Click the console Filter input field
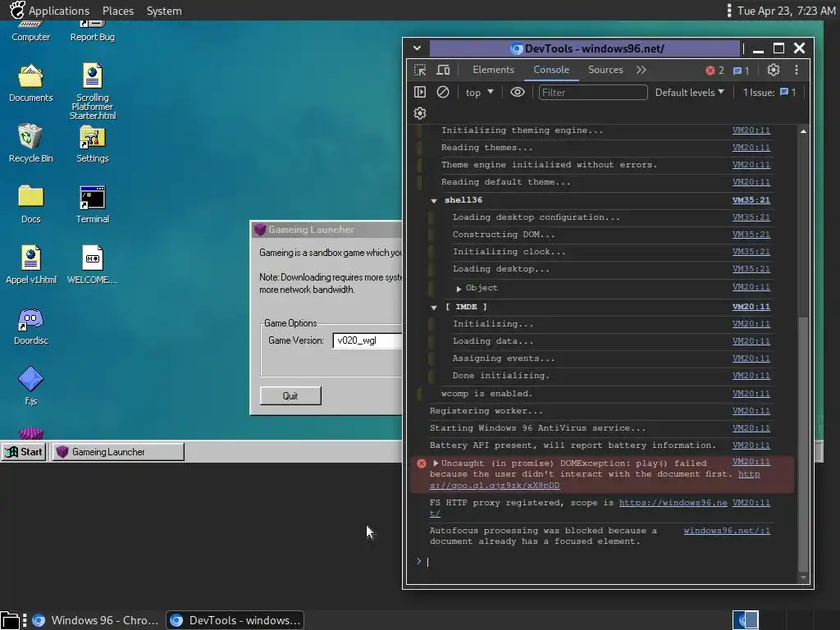 point(592,92)
